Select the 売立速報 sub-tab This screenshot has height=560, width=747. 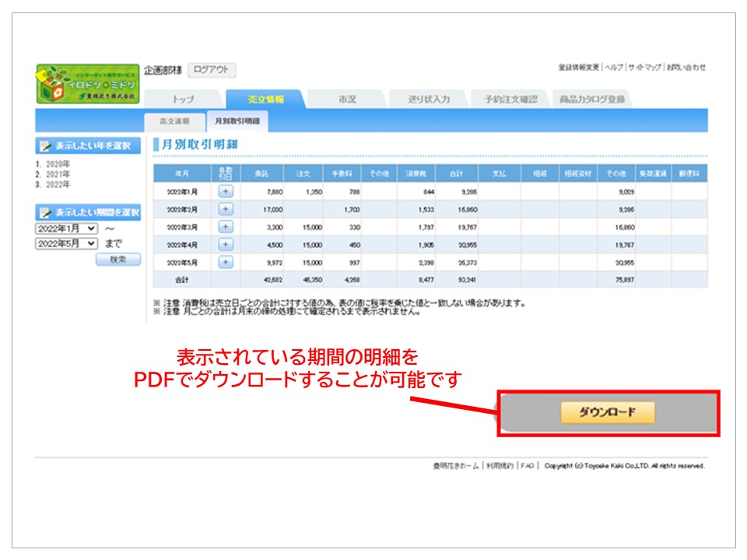pyautogui.click(x=174, y=121)
